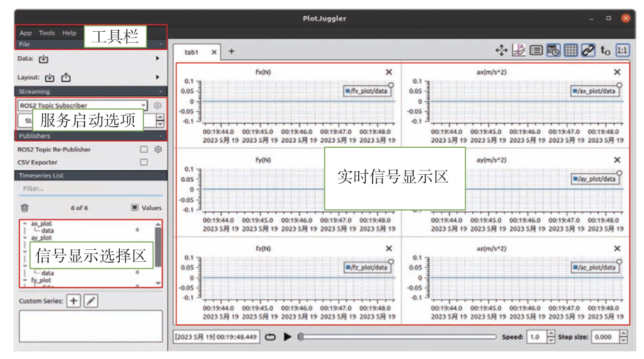Click the Speed value field
Image resolution: width=644 pixels, height=359 pixels.
[537, 337]
